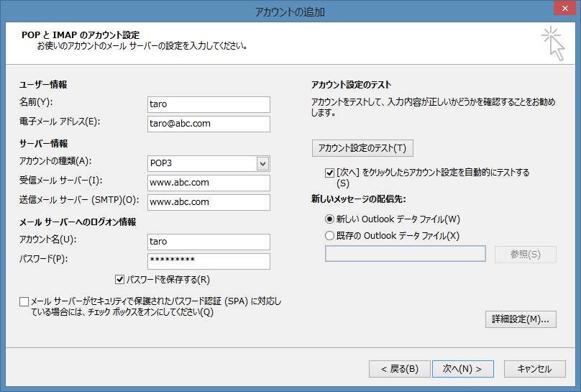The width and height of the screenshot is (581, 392).
Task: Focus the incoming mail server field
Action: (208, 183)
